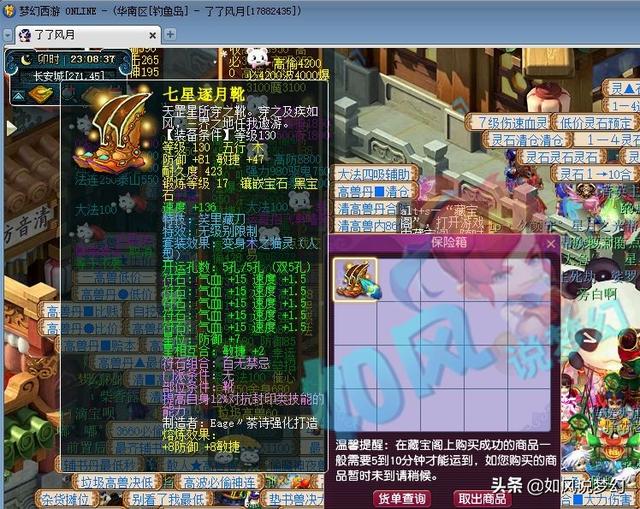Click the white mouse pet near 高偷4200
Screen dimensions: 640x509
(258, 58)
